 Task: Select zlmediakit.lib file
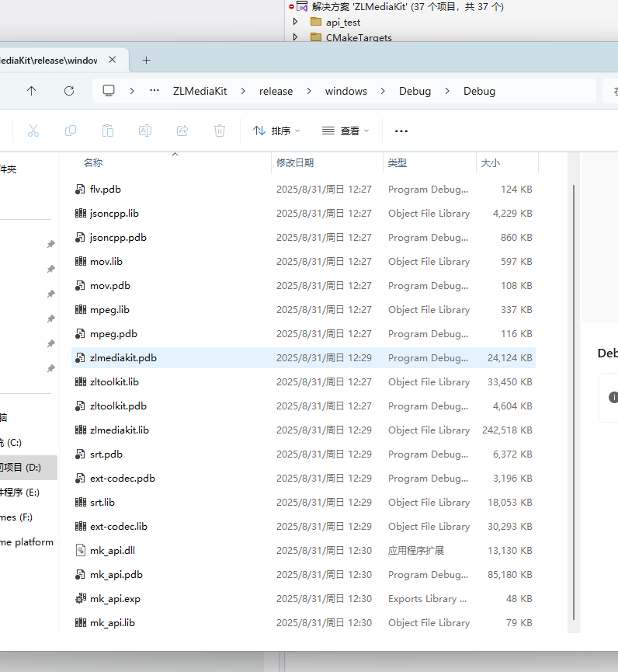tap(304, 430)
